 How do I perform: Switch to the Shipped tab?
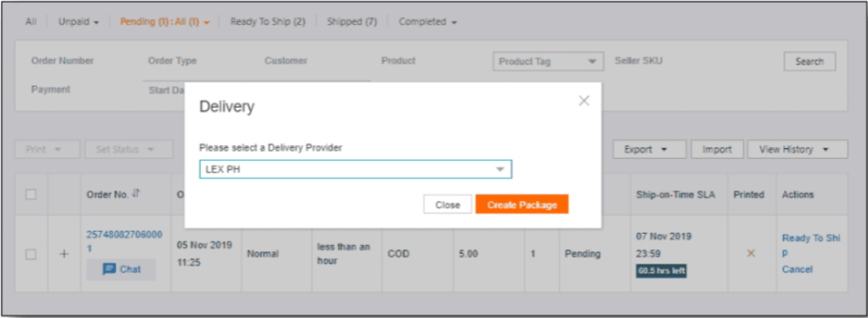coord(351,21)
